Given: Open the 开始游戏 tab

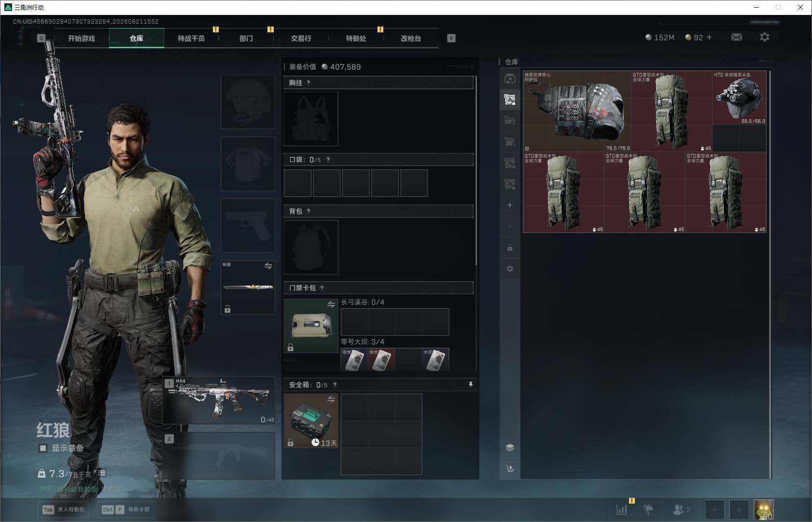Looking at the screenshot, I should click(82, 38).
